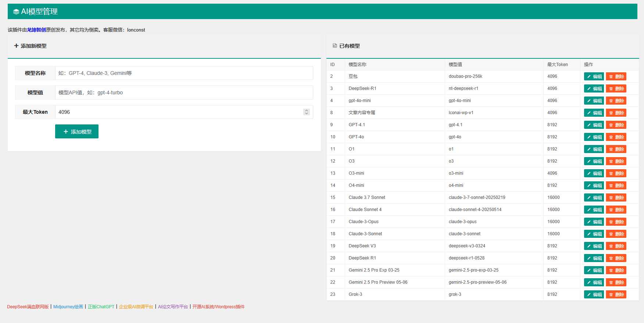
Task: Click the document icon next to 已有模型
Action: click(334, 46)
